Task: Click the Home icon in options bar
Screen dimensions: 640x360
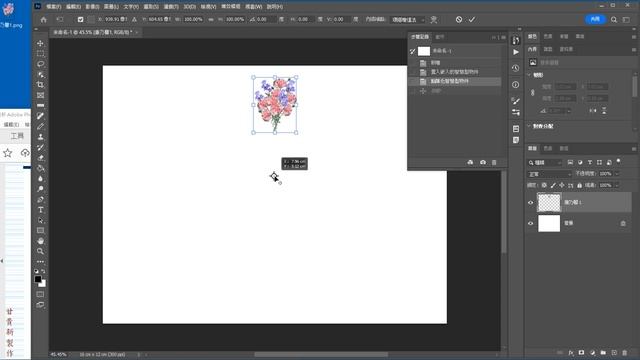Action: pyautogui.click(x=43, y=20)
